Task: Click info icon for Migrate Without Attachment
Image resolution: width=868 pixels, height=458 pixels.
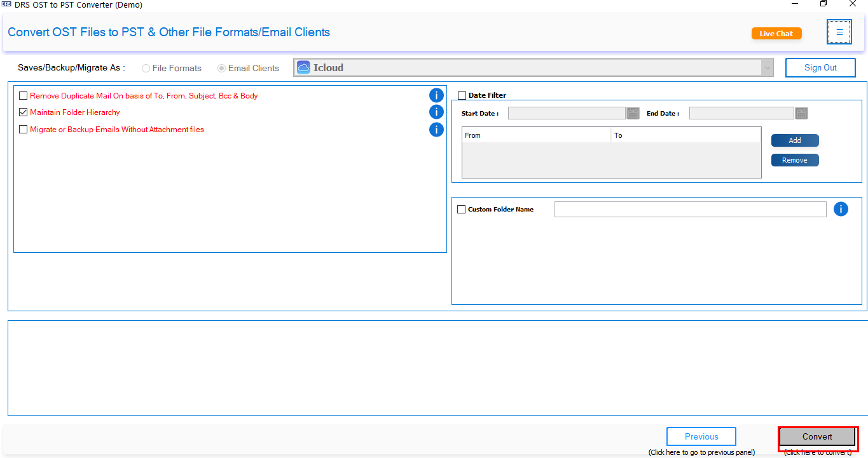Action: (x=436, y=130)
